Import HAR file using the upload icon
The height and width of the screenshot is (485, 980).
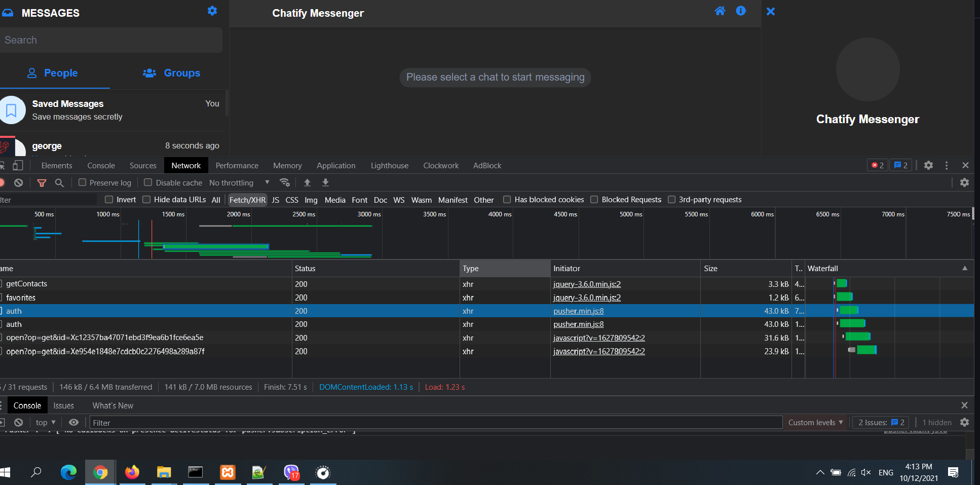click(307, 182)
